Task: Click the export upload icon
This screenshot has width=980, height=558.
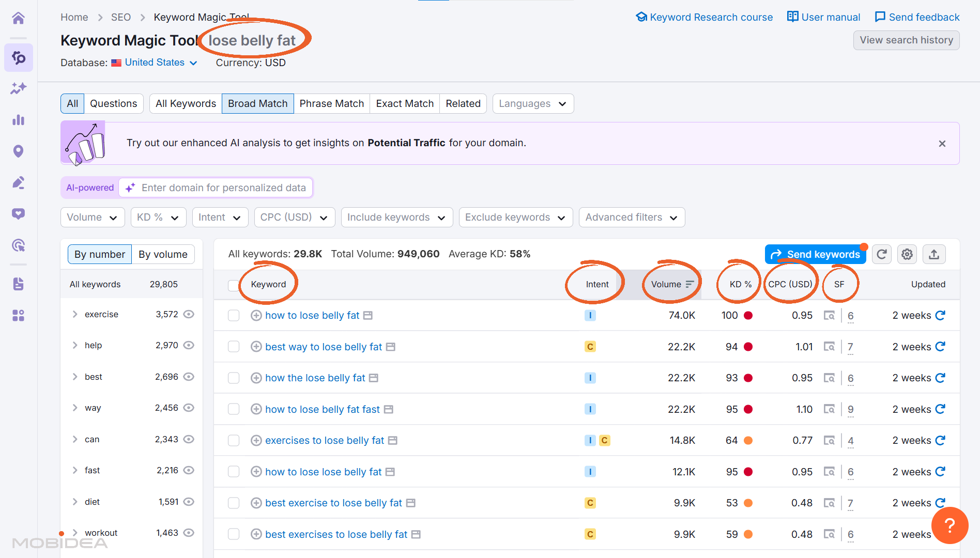Action: tap(934, 254)
